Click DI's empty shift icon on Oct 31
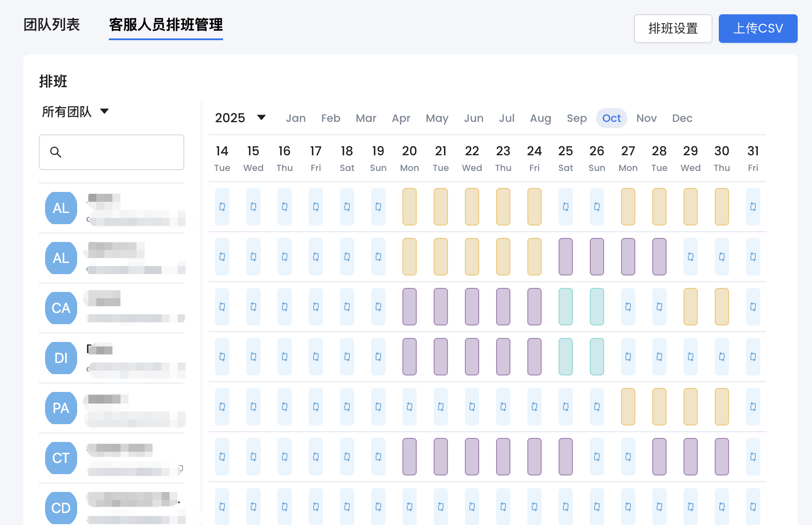Image resolution: width=812 pixels, height=525 pixels. 753,357
